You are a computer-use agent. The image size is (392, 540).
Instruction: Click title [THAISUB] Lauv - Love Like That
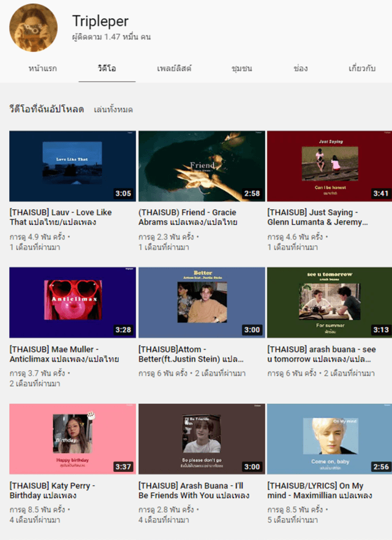[x=61, y=218]
